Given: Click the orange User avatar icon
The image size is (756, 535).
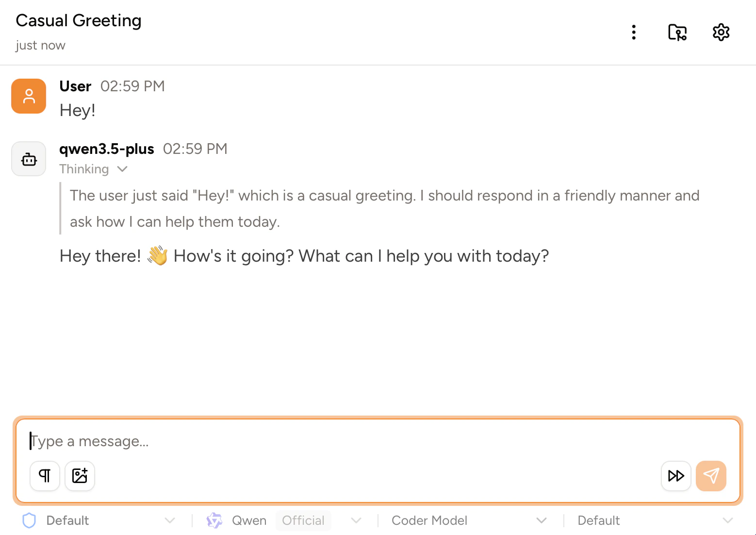Looking at the screenshot, I should pyautogui.click(x=29, y=96).
